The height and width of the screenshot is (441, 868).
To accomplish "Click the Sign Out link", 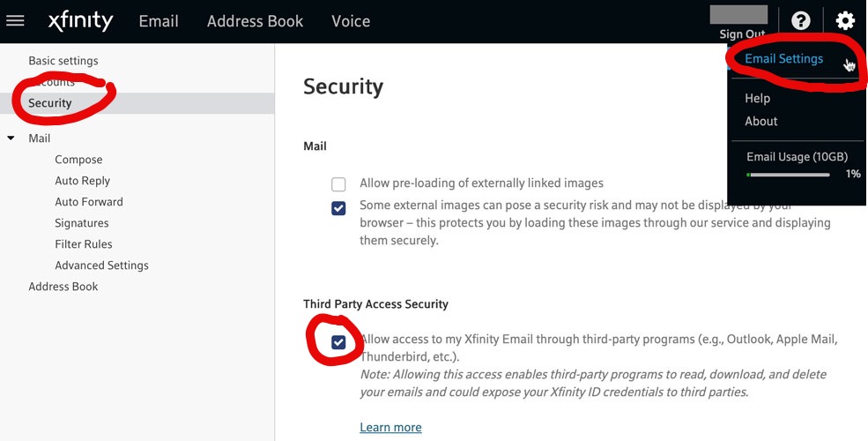I will tap(742, 34).
